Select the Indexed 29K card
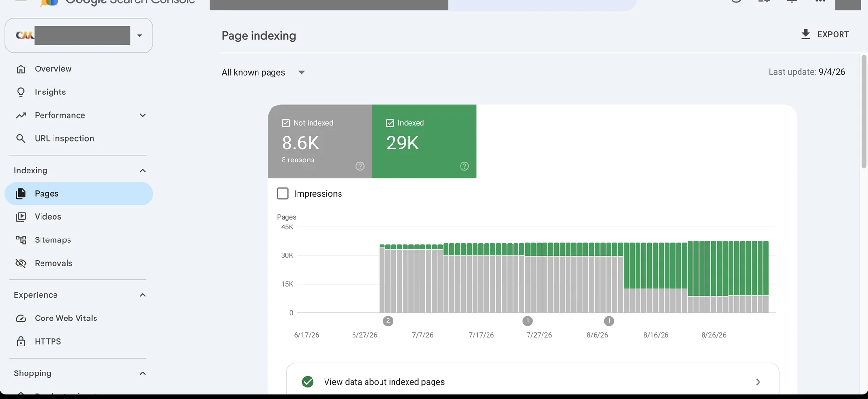The height and width of the screenshot is (399, 868). pyautogui.click(x=424, y=141)
